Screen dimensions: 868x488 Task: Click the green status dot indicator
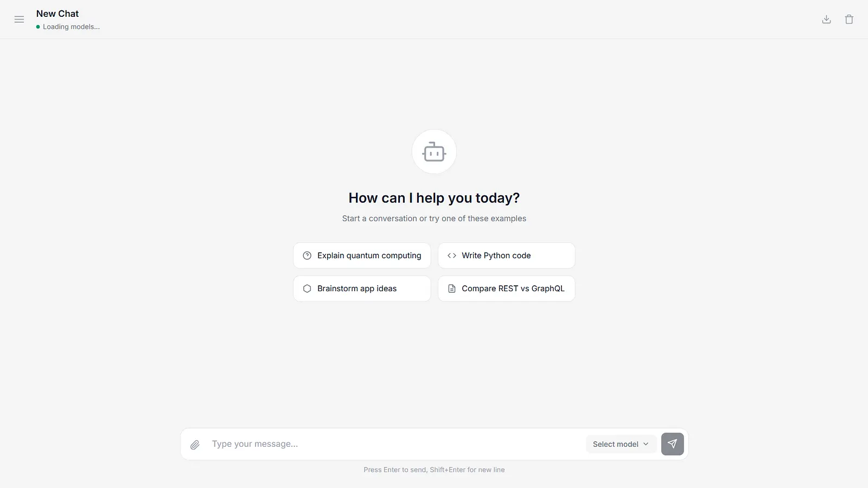pyautogui.click(x=38, y=27)
